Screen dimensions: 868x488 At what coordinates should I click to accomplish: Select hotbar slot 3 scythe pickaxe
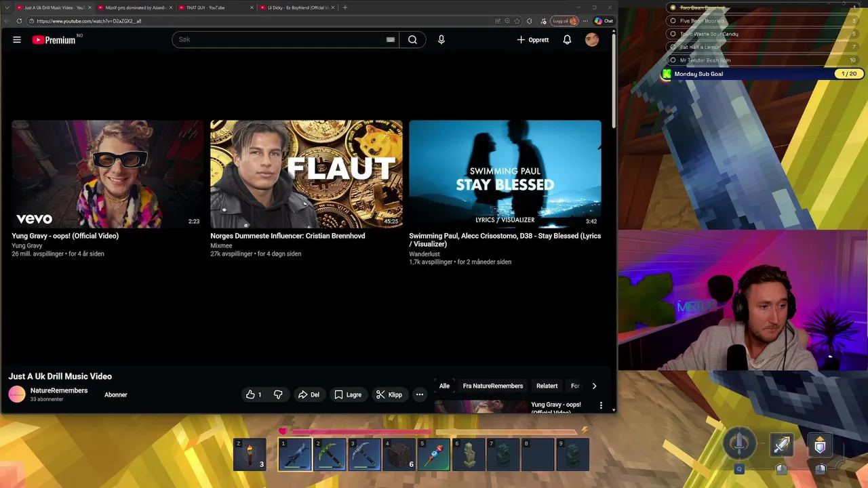[x=364, y=455]
